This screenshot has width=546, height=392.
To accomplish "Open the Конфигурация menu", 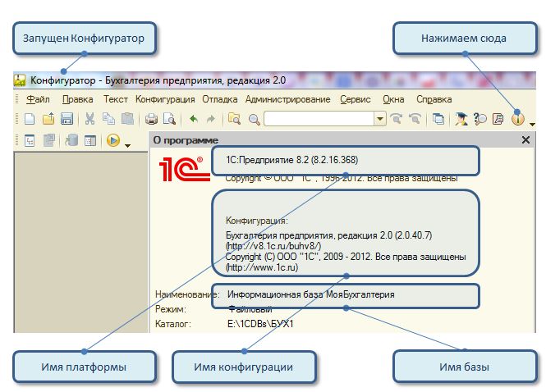I will click(x=165, y=99).
